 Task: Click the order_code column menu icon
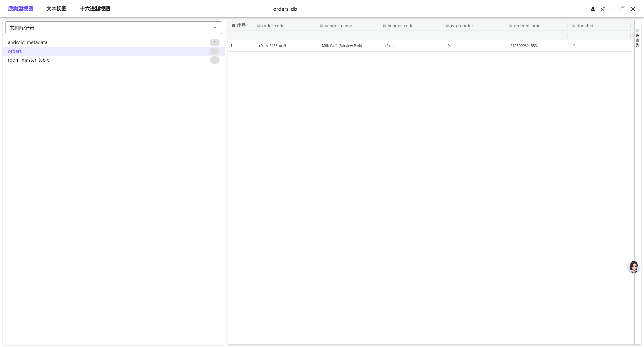coord(259,26)
